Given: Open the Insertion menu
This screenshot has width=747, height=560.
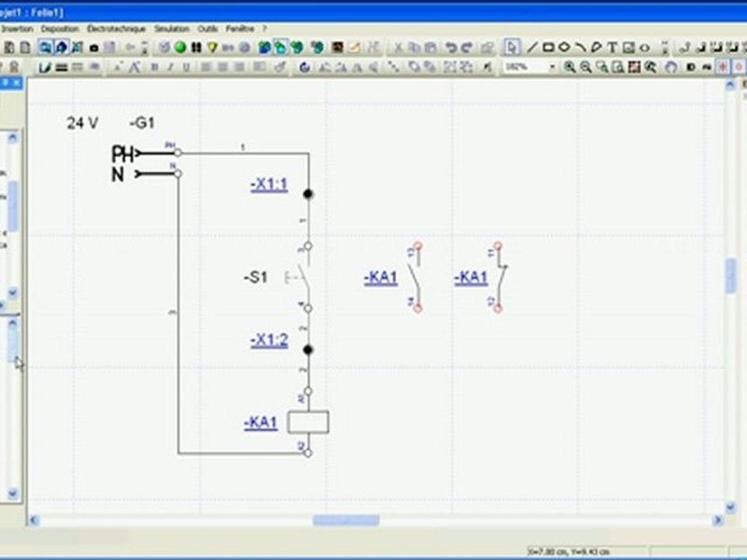Looking at the screenshot, I should (17, 29).
